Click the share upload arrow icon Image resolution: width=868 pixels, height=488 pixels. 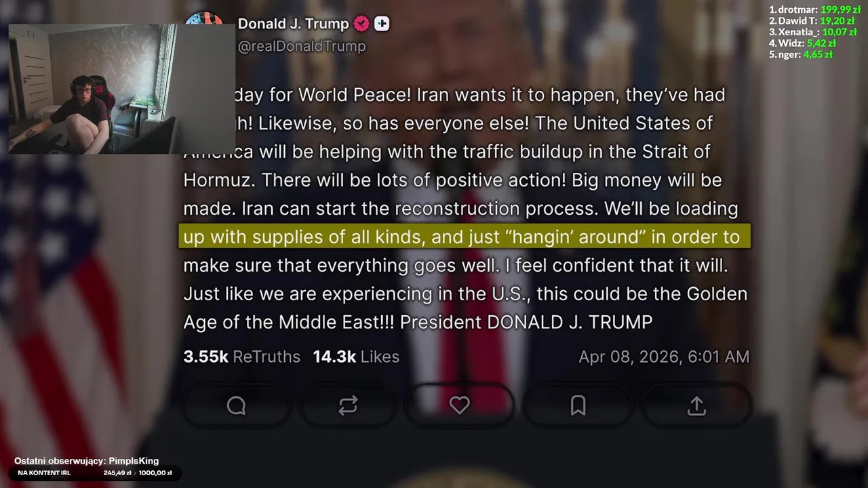[696, 405]
